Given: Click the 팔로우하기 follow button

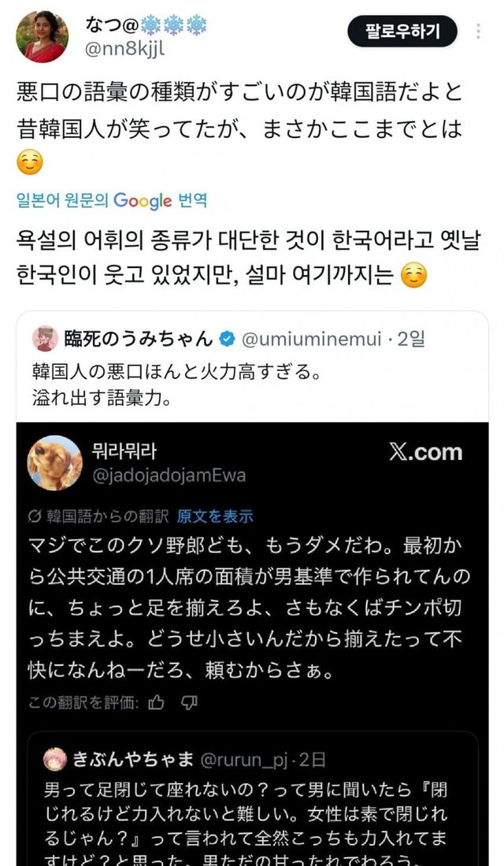Looking at the screenshot, I should pyautogui.click(x=402, y=32).
